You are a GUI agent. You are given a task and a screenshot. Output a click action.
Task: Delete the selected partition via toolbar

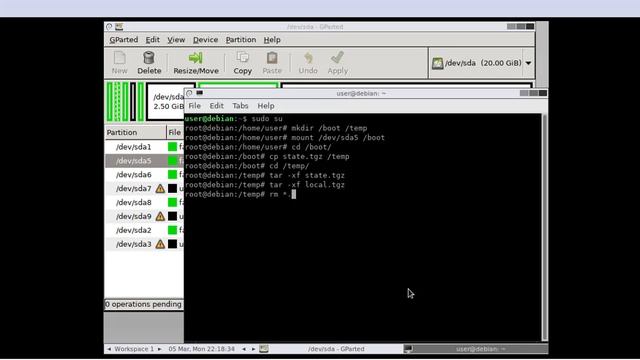(x=149, y=63)
